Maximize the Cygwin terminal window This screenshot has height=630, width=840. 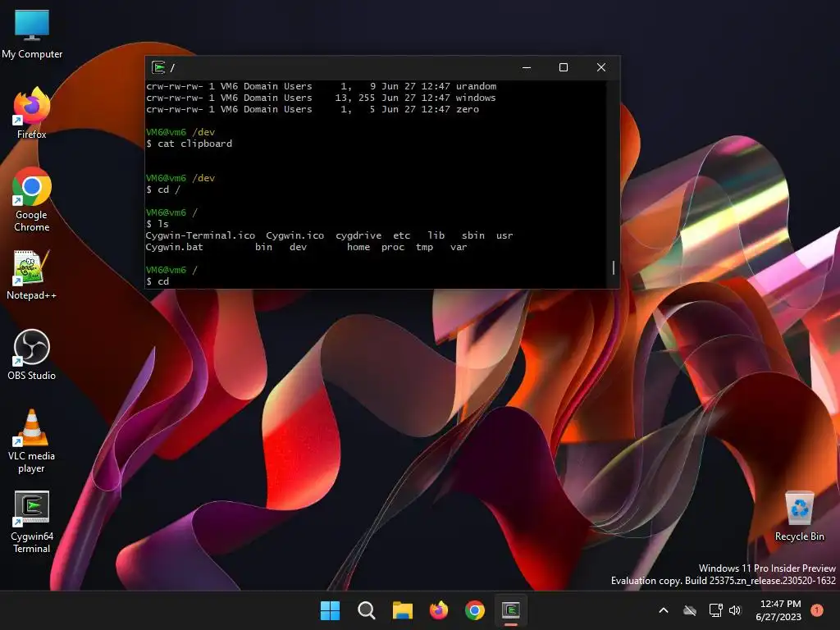pyautogui.click(x=564, y=67)
